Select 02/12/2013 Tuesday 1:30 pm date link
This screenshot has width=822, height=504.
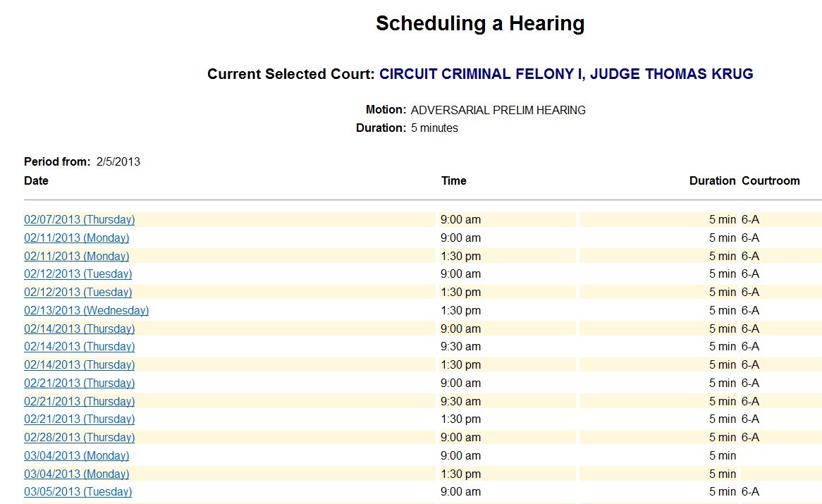(78, 293)
